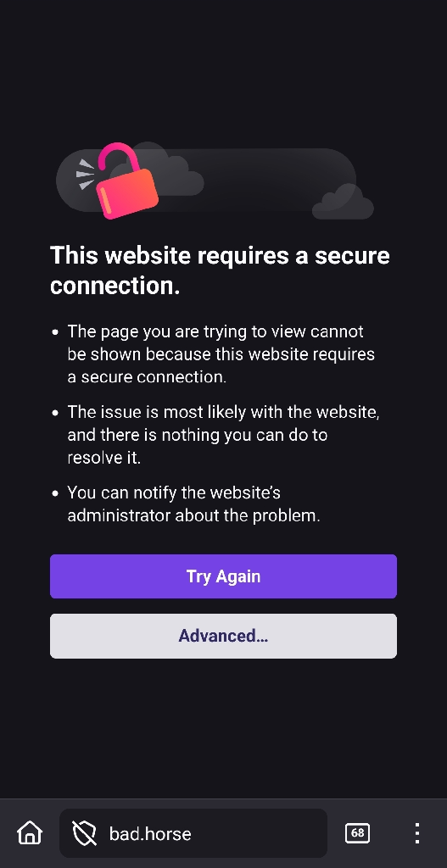Open the crossed-out shield tracking protection icon
The width and height of the screenshot is (447, 868).
84,833
